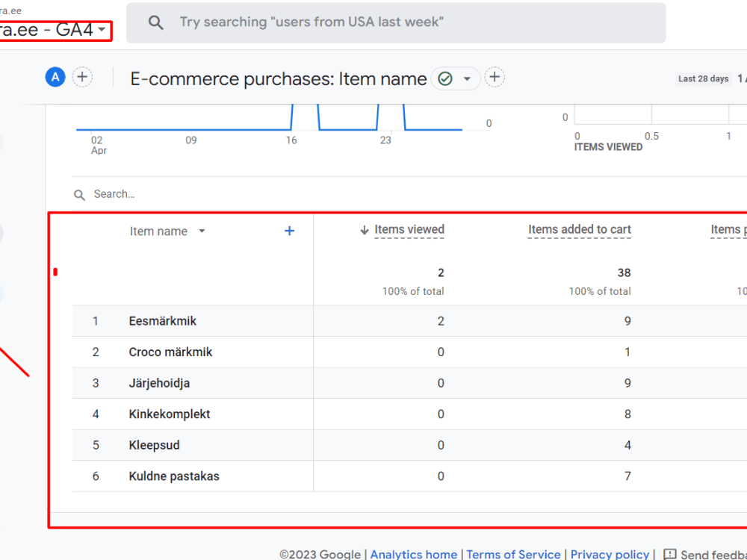This screenshot has width=747, height=560.
Task: Sort by the Items added to cart column
Action: click(580, 229)
